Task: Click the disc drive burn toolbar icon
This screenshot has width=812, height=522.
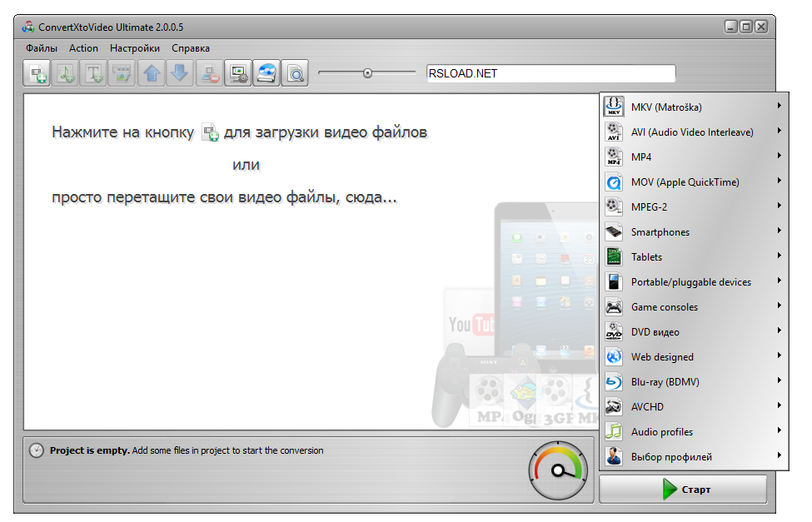Action: pos(267,73)
